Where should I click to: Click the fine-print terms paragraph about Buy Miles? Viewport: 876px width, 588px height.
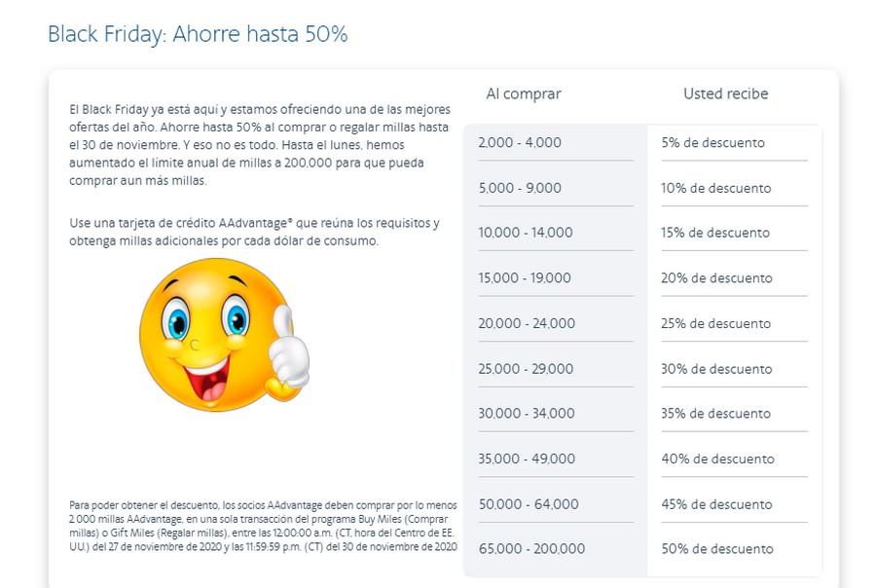[x=263, y=526]
